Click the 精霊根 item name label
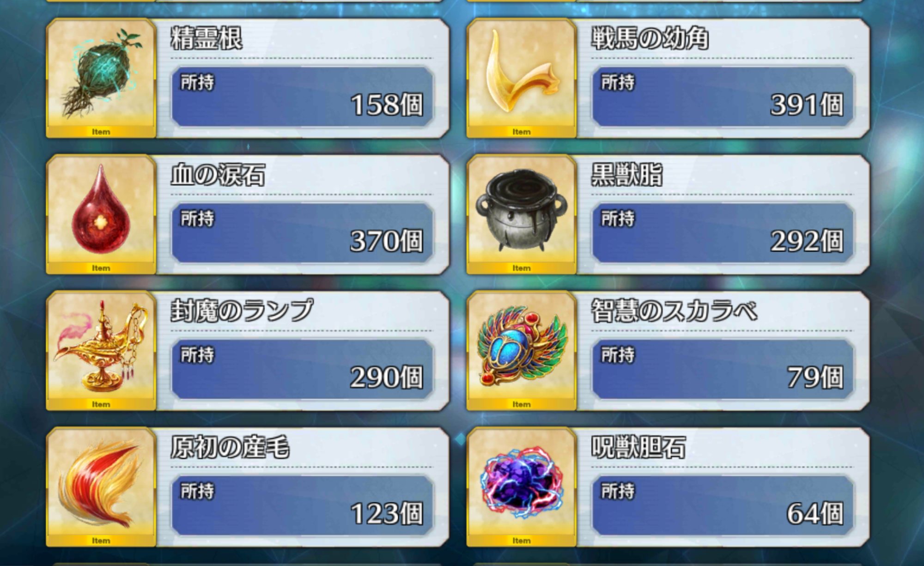 (x=207, y=38)
